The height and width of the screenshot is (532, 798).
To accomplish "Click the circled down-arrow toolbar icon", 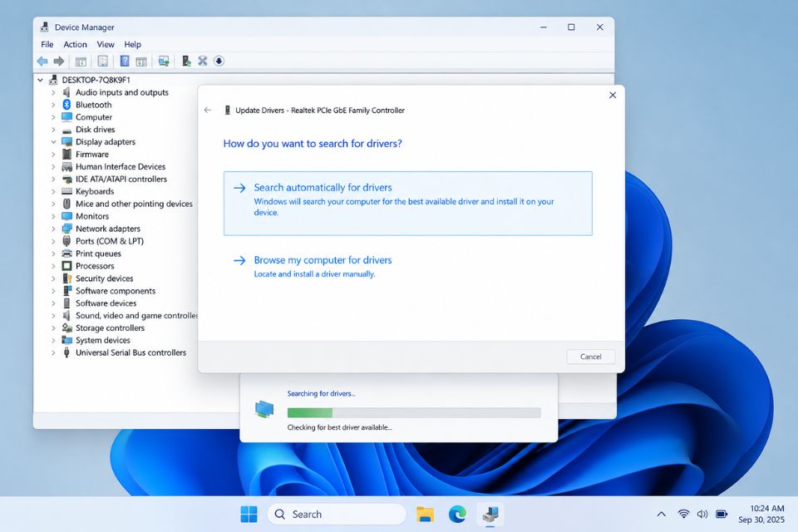I will pyautogui.click(x=219, y=61).
